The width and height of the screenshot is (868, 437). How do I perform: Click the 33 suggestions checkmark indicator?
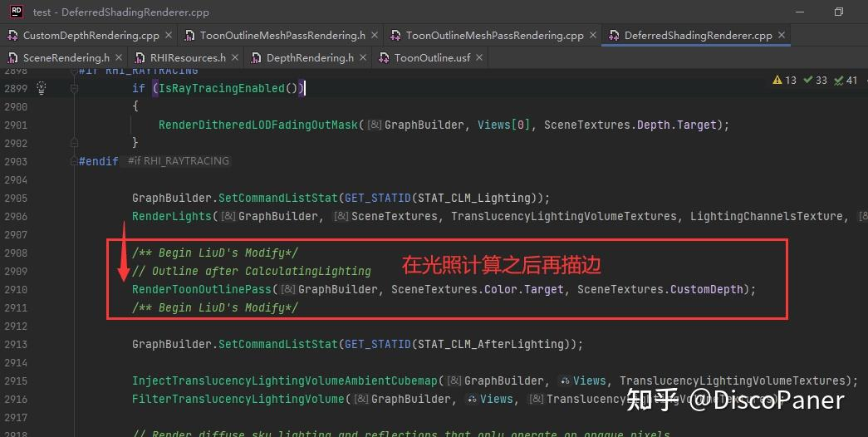coord(815,81)
